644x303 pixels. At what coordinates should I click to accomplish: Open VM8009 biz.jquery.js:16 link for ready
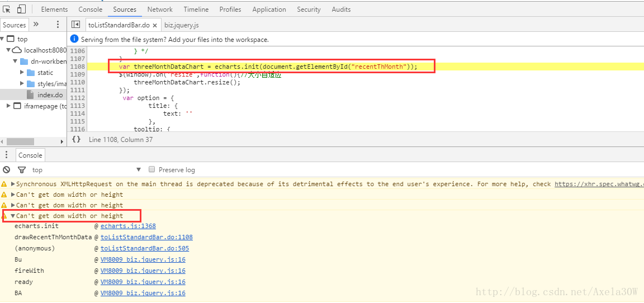coord(143,282)
